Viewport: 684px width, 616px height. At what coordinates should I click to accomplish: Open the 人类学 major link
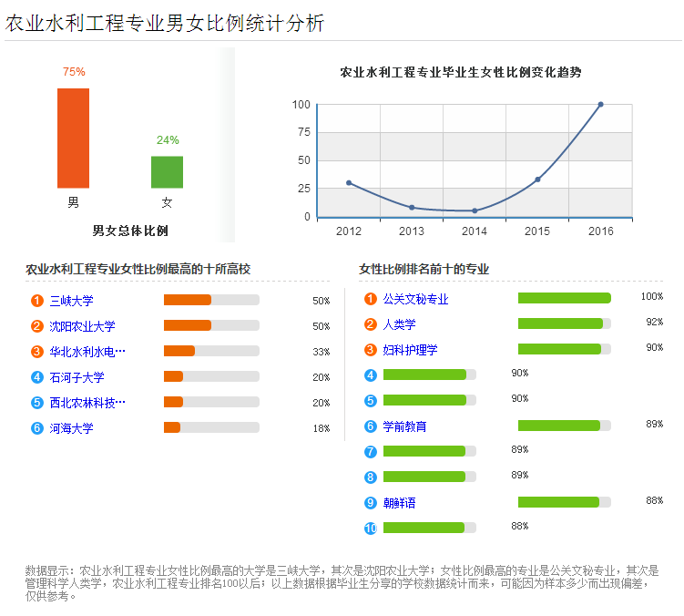pos(399,323)
